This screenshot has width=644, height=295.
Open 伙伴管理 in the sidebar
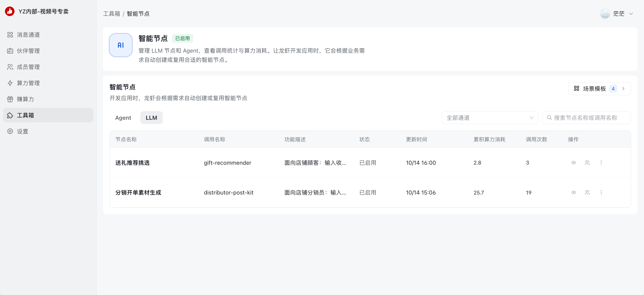point(48,51)
